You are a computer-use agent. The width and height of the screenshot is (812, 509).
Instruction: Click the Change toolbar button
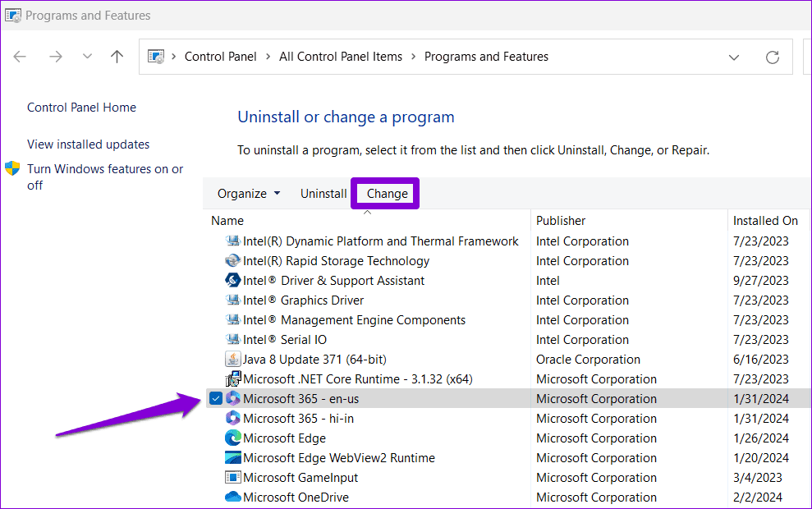tap(388, 194)
